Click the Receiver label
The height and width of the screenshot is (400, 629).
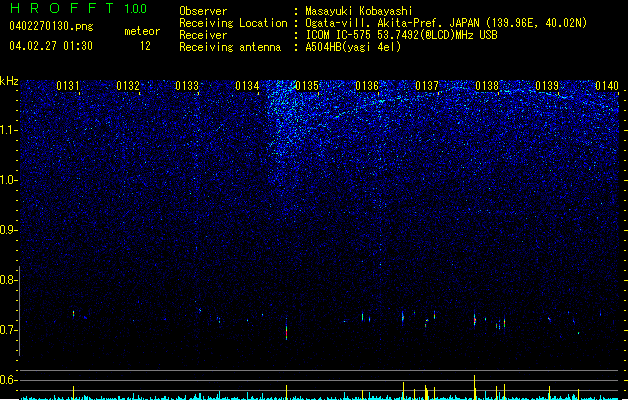tap(203, 35)
